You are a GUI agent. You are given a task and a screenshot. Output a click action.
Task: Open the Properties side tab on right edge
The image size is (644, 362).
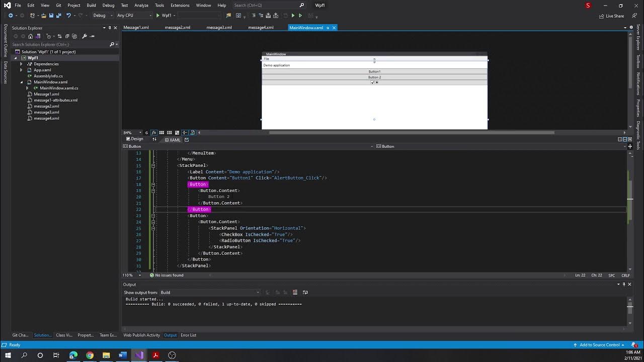point(638,108)
